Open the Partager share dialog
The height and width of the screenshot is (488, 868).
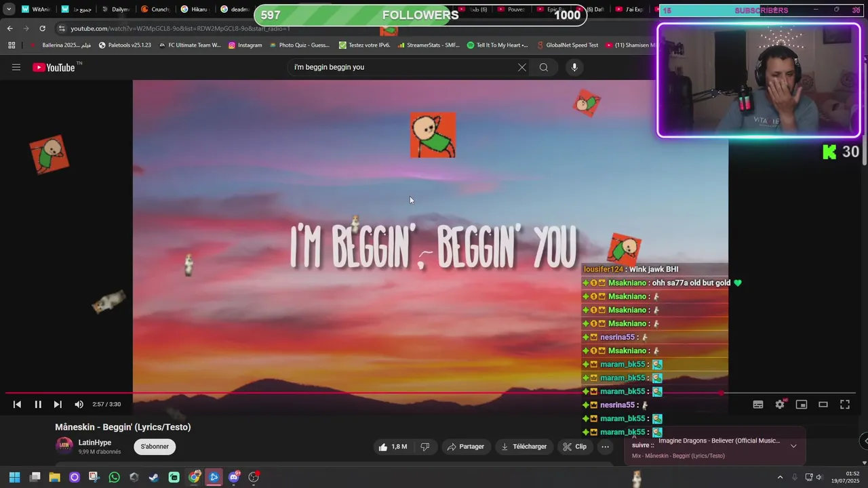point(466,447)
